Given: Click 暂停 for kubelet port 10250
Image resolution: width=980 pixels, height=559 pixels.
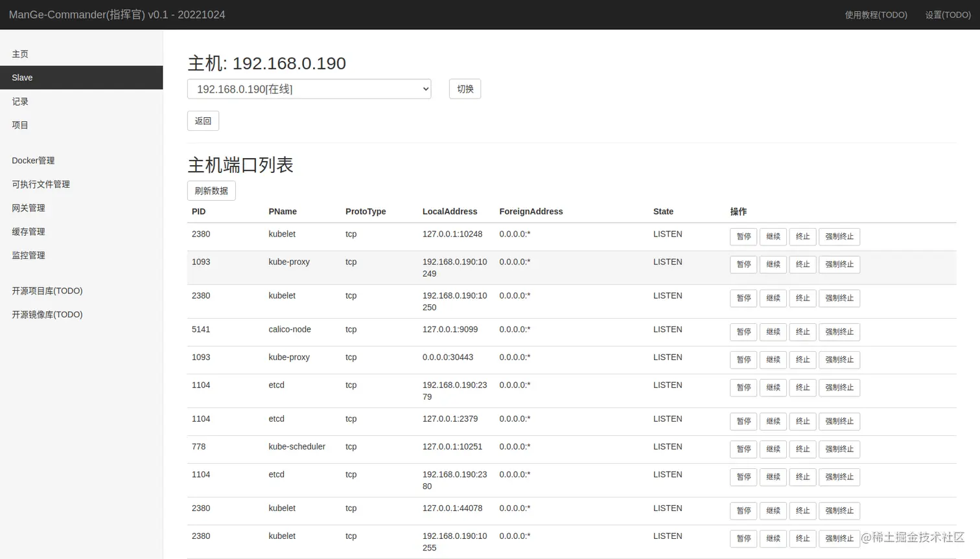Looking at the screenshot, I should 743,298.
